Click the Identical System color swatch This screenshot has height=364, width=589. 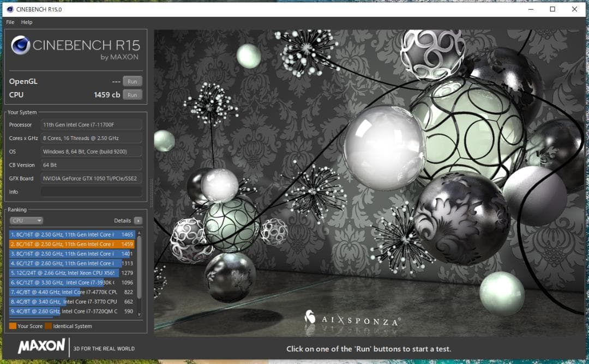49,325
